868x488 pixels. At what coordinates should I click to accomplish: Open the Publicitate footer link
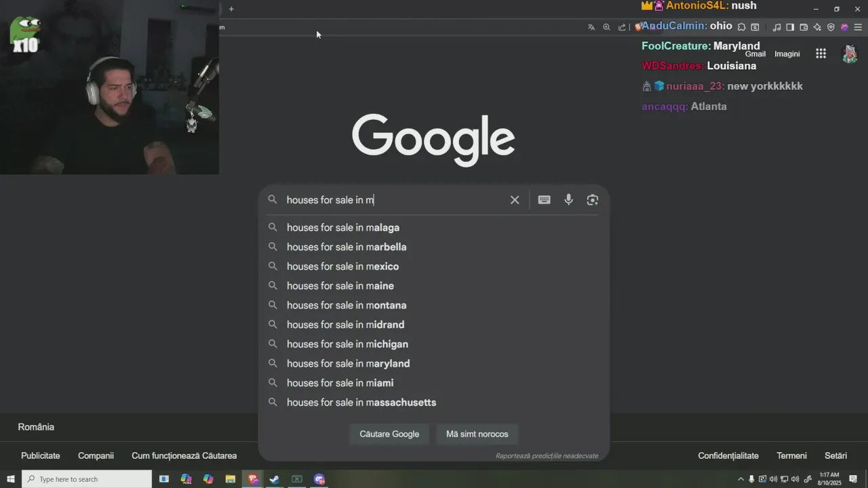point(41,455)
